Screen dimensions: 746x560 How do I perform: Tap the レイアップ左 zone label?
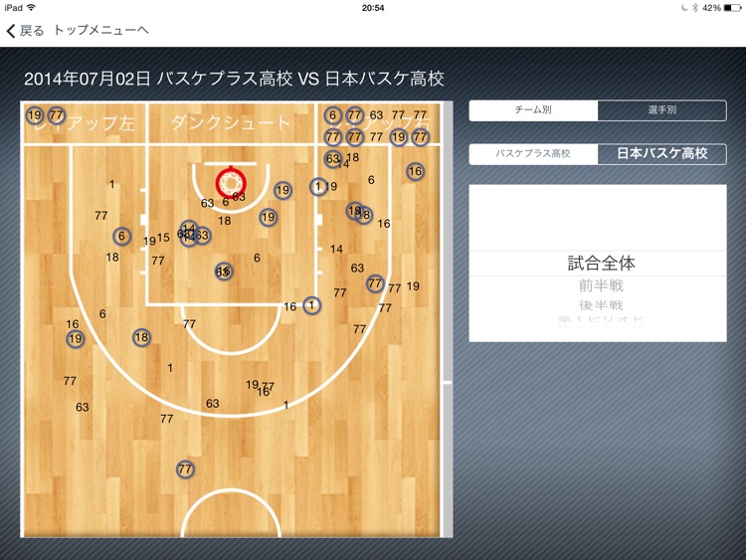tap(85, 123)
